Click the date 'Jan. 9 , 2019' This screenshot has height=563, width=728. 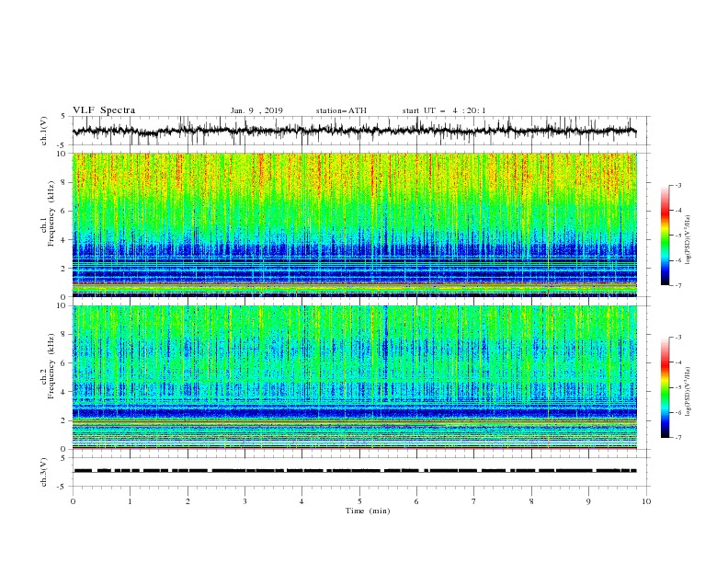click(256, 110)
